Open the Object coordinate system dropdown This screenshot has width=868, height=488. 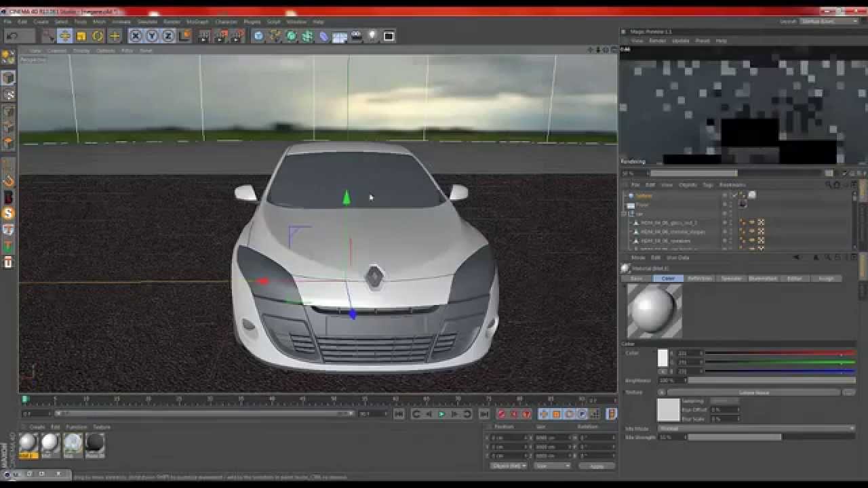click(509, 466)
